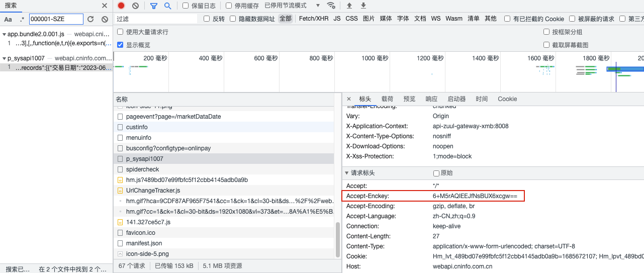This screenshot has height=273, width=644.
Task: Select the menuinfo request
Action: click(x=223, y=138)
